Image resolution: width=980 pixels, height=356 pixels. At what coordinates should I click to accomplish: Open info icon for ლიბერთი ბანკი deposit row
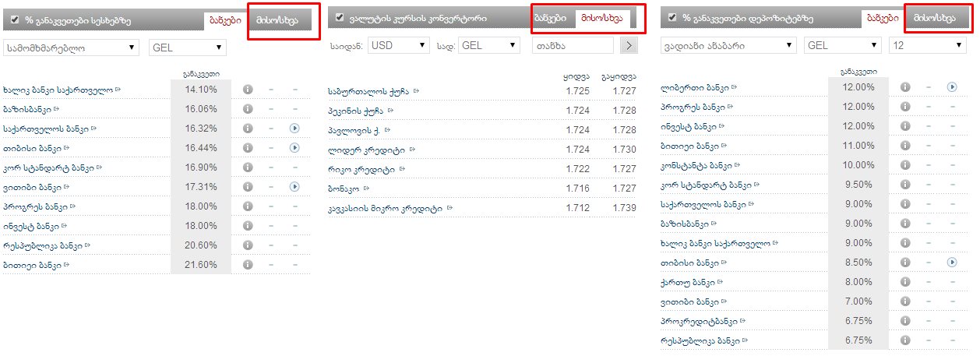[x=905, y=86]
